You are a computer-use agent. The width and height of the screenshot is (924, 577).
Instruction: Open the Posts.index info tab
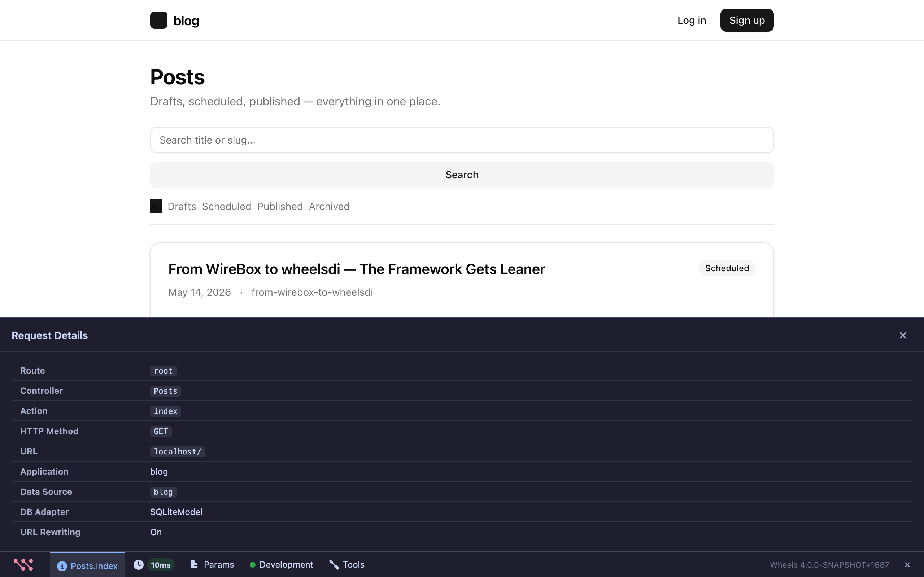click(87, 565)
